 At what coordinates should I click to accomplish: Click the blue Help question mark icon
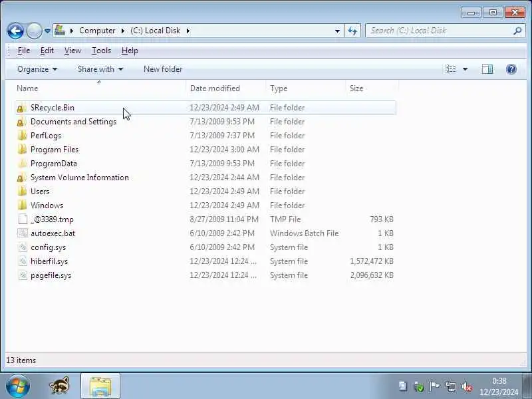(511, 69)
